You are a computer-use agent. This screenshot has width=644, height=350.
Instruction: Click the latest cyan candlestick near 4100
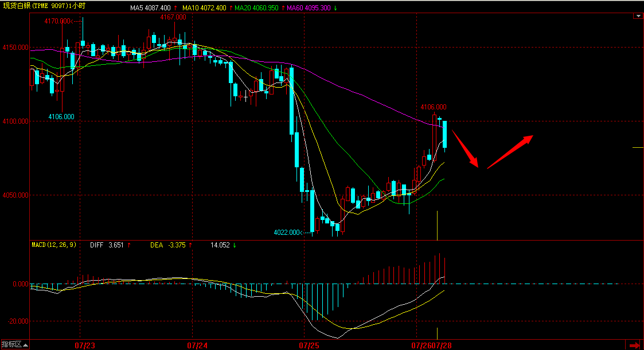coord(445,135)
